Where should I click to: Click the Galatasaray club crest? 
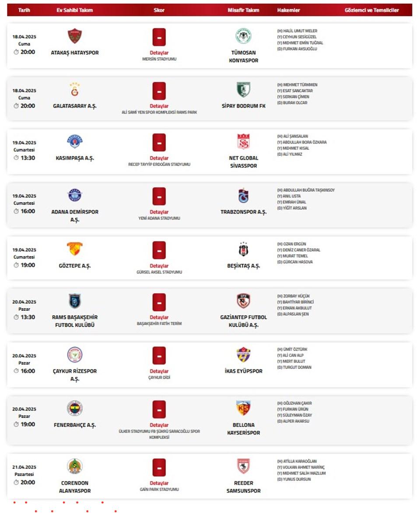tap(74, 90)
